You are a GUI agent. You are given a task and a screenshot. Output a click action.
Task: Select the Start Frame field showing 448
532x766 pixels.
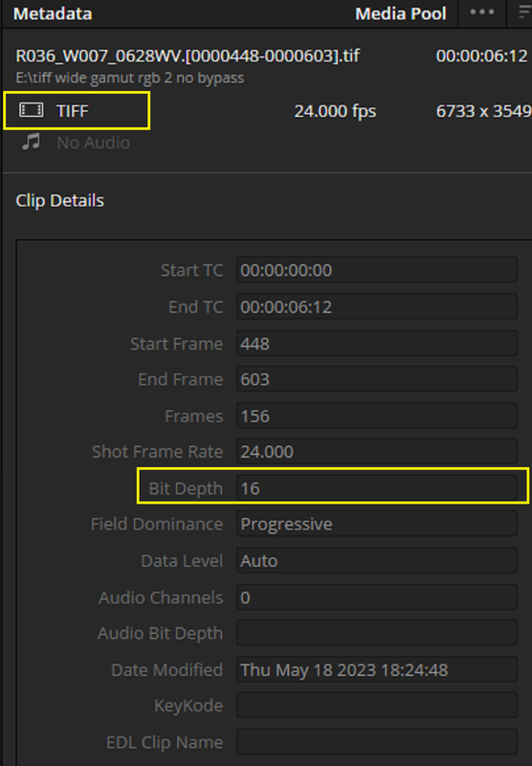pyautogui.click(x=377, y=344)
